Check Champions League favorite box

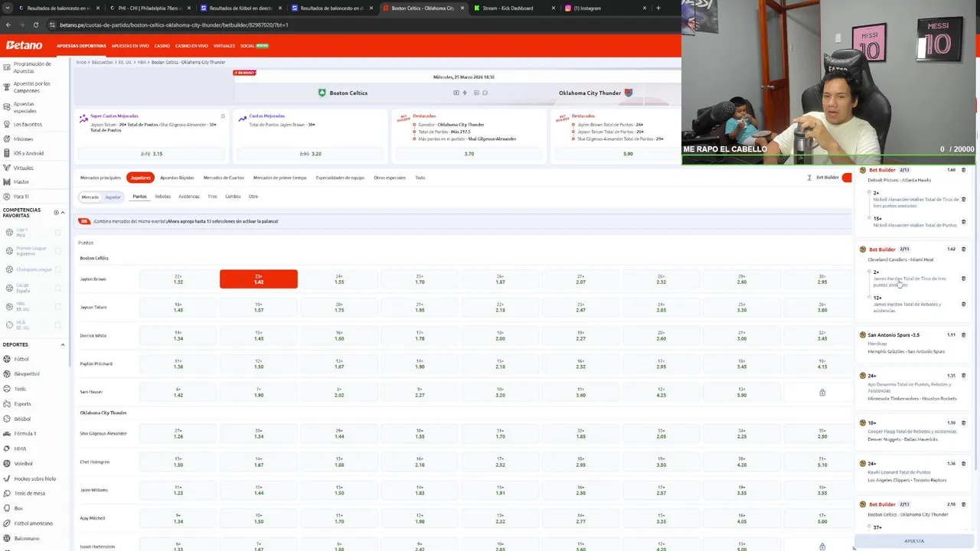58,269
